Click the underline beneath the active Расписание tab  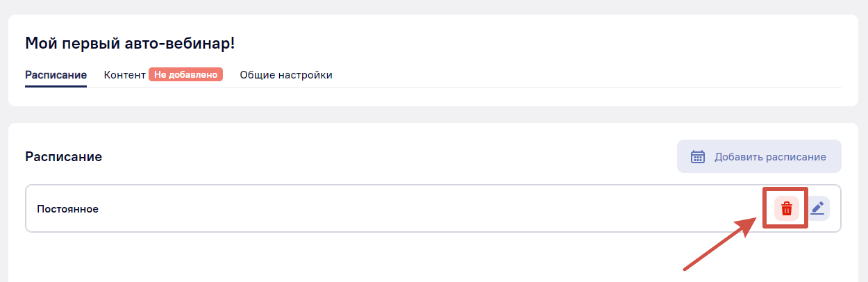[56, 86]
